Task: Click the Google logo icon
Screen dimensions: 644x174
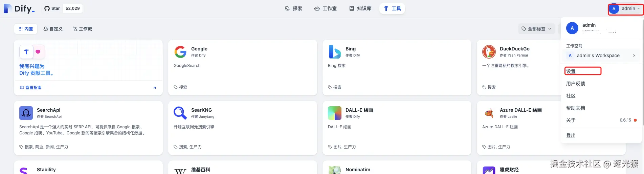Action: 180,52
